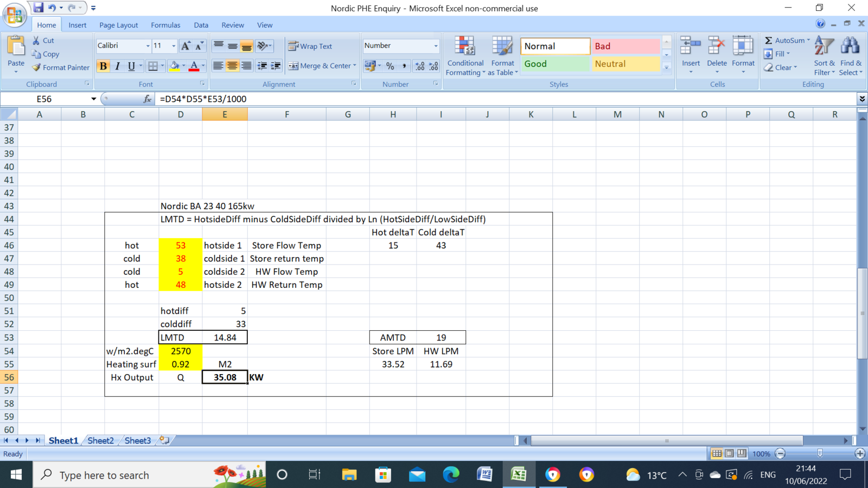Toggle Italic formatting
The image size is (868, 488).
click(117, 66)
